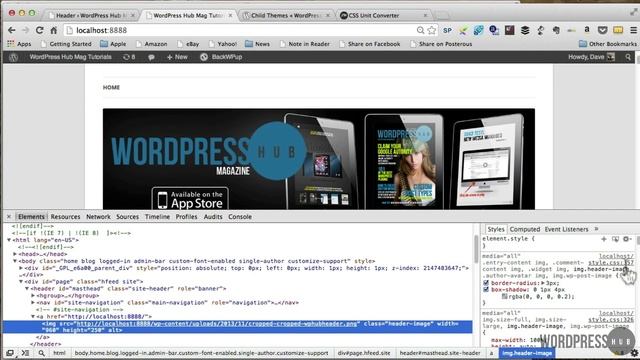
Task: Click the zoom magnifier icon in address bar
Action: tap(420, 30)
